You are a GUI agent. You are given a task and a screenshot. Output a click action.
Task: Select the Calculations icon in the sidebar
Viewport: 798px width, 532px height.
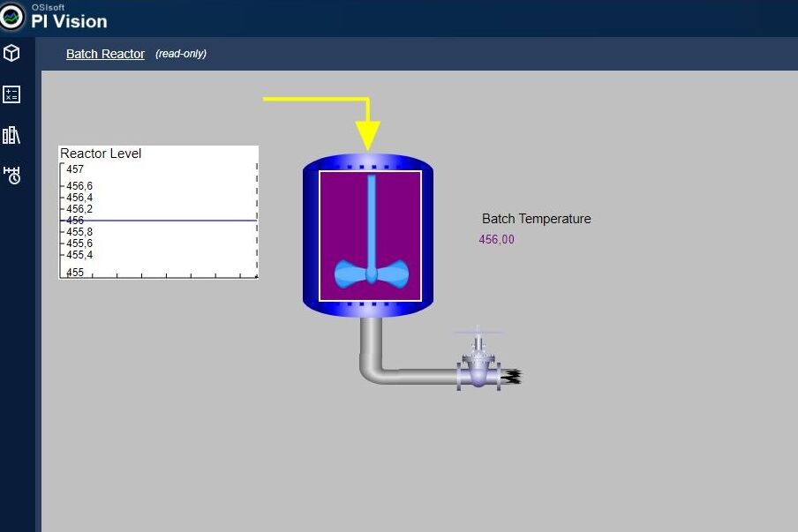[11, 94]
